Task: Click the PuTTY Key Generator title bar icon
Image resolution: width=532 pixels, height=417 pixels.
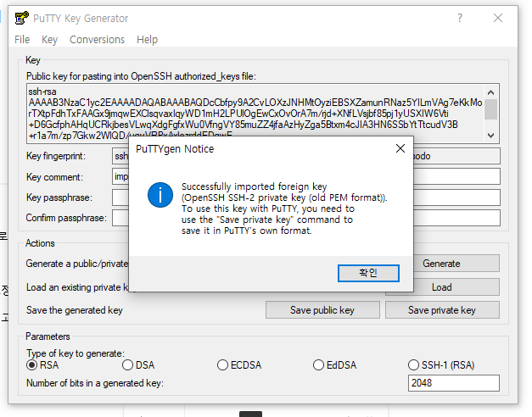Action: [22, 18]
